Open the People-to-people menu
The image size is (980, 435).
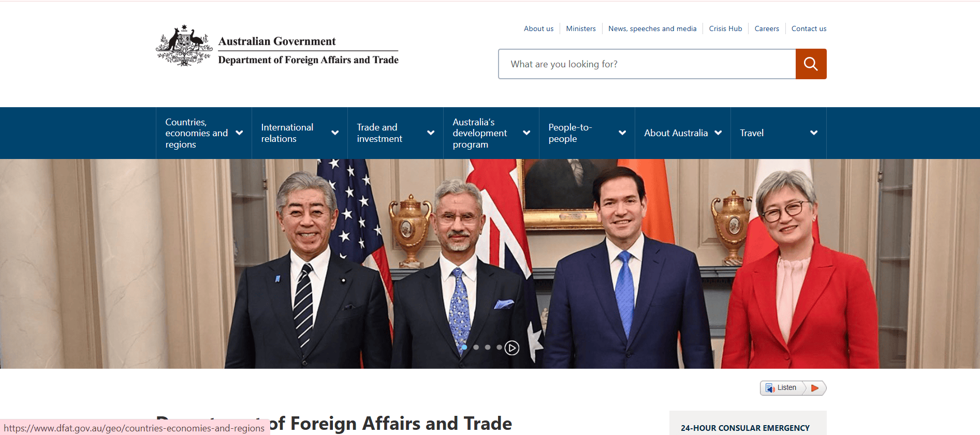pyautogui.click(x=587, y=133)
